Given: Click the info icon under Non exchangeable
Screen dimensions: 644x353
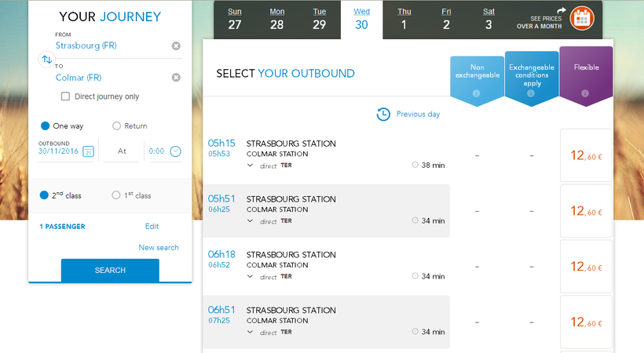Looking at the screenshot, I should (x=476, y=94).
